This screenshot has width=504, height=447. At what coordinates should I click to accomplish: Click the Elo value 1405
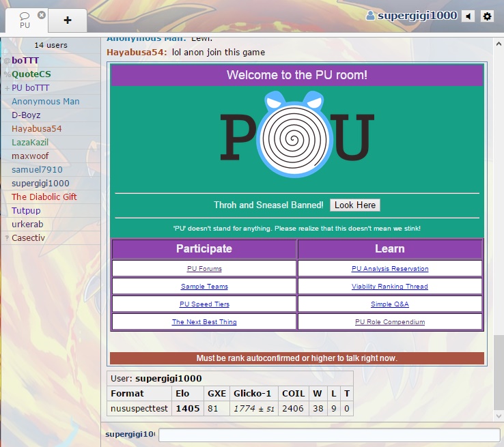point(188,409)
